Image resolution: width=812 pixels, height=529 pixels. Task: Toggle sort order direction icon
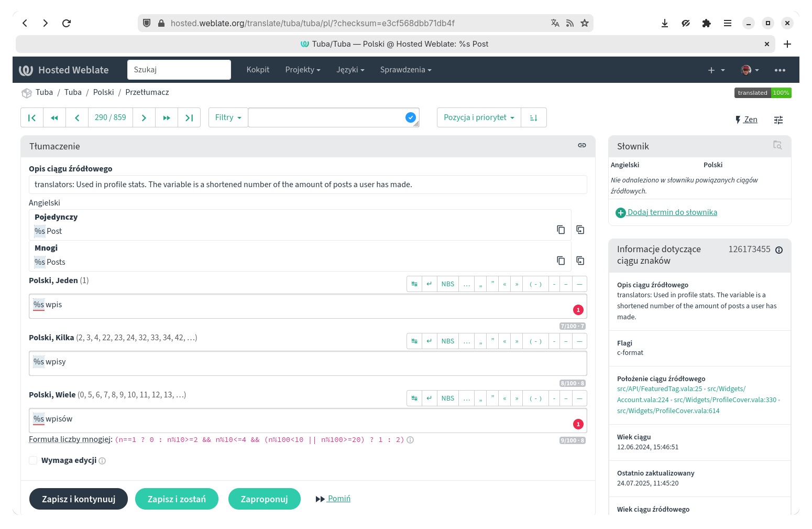[534, 117]
